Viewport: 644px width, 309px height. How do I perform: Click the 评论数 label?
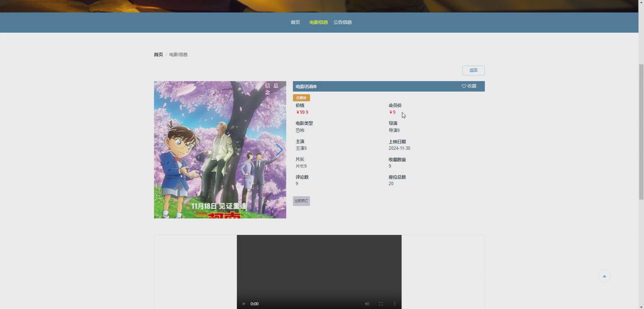coord(302,177)
